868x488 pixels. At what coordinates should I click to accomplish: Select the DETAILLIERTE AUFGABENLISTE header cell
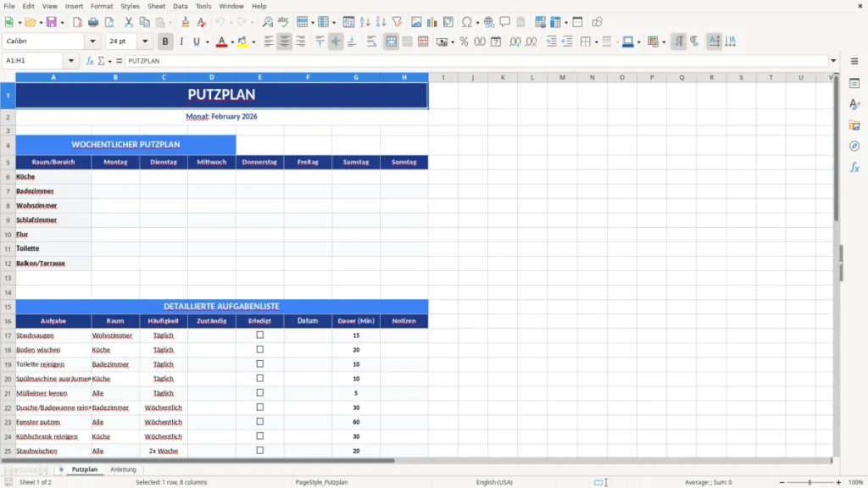tap(221, 307)
